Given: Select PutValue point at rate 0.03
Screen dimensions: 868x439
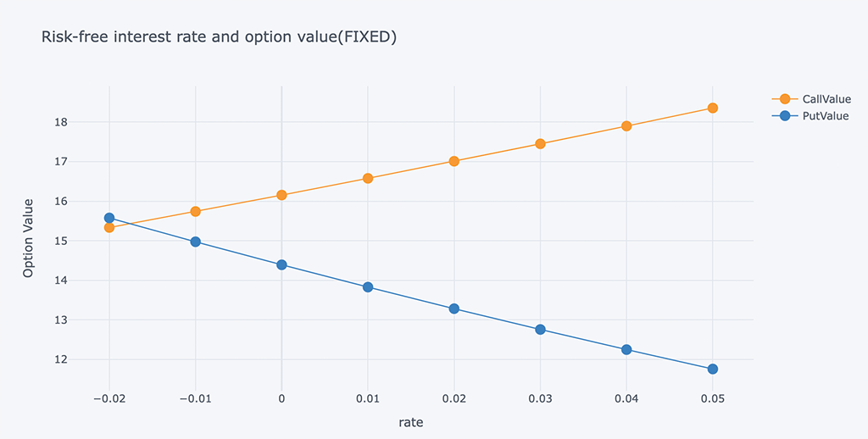Looking at the screenshot, I should (540, 329).
